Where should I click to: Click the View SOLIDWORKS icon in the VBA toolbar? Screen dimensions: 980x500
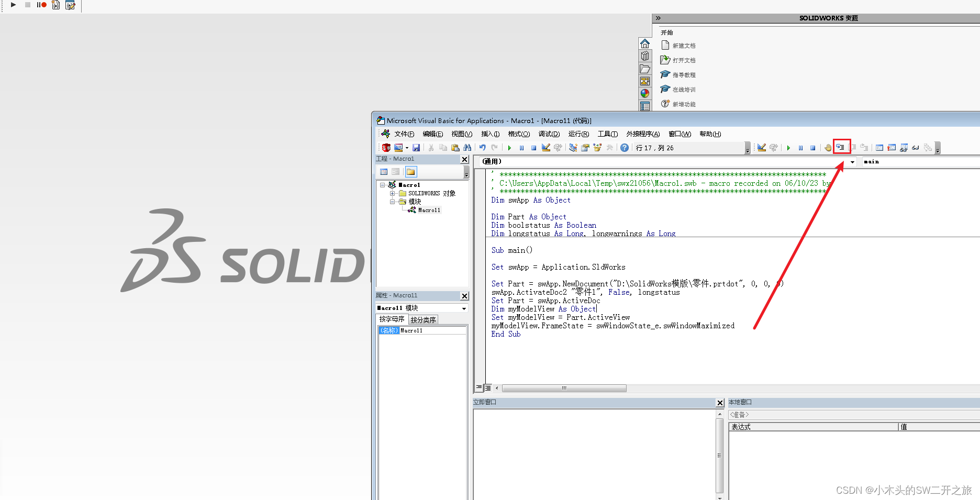click(386, 148)
